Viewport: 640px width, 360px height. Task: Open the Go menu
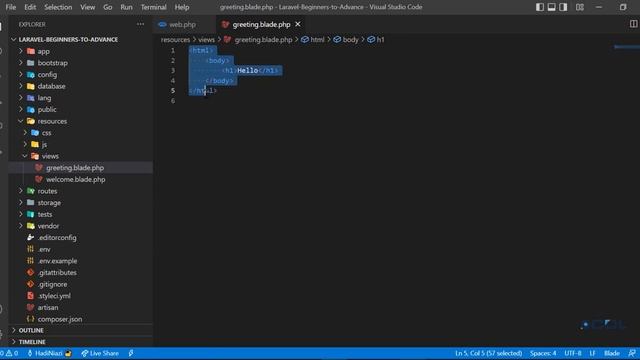[x=107, y=7]
